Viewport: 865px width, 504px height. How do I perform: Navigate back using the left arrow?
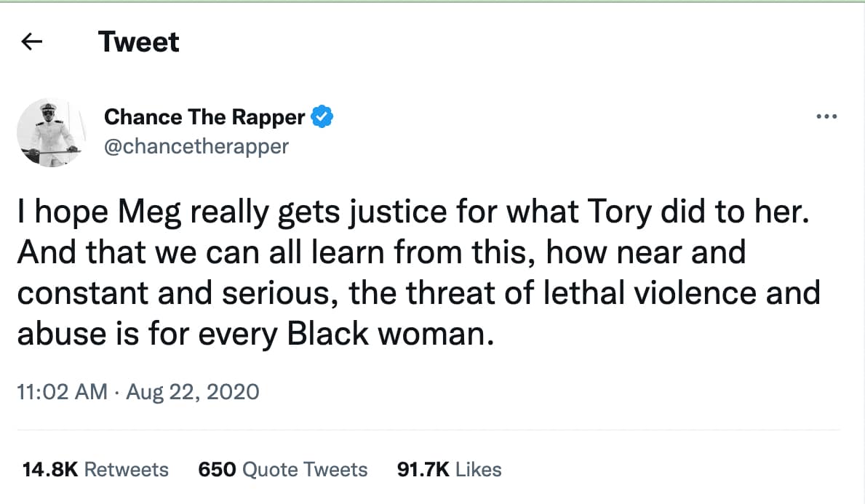coord(31,41)
